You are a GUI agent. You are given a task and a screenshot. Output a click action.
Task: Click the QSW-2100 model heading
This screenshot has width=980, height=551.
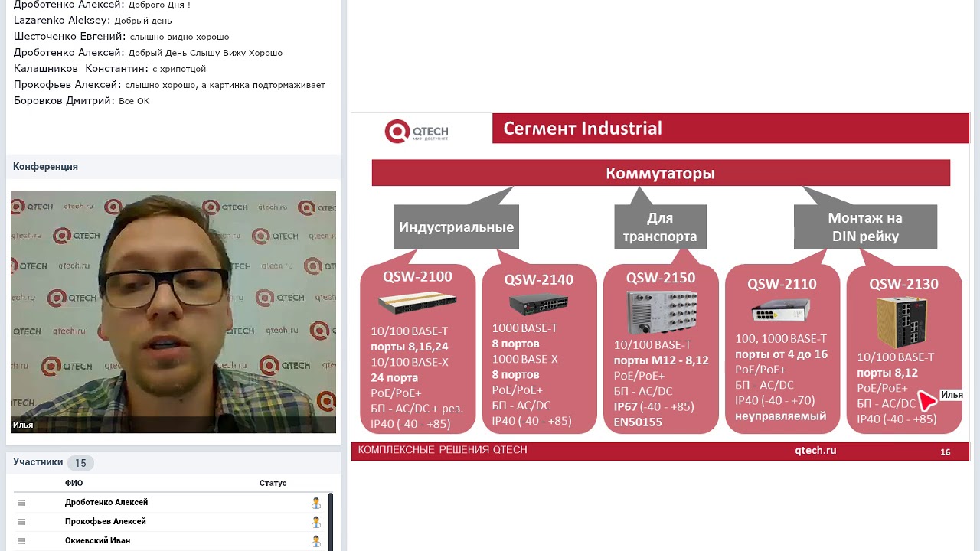[x=417, y=277]
